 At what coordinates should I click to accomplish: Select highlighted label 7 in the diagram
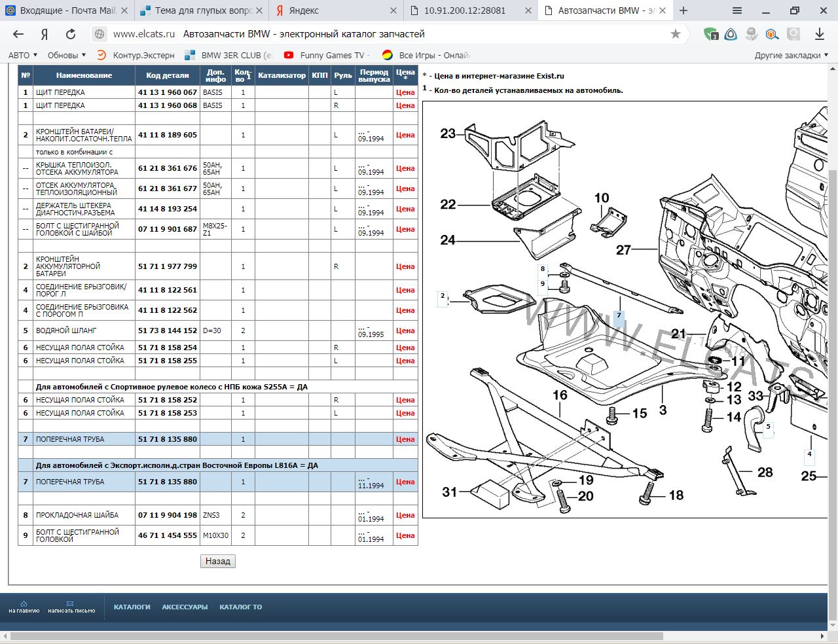[619, 319]
